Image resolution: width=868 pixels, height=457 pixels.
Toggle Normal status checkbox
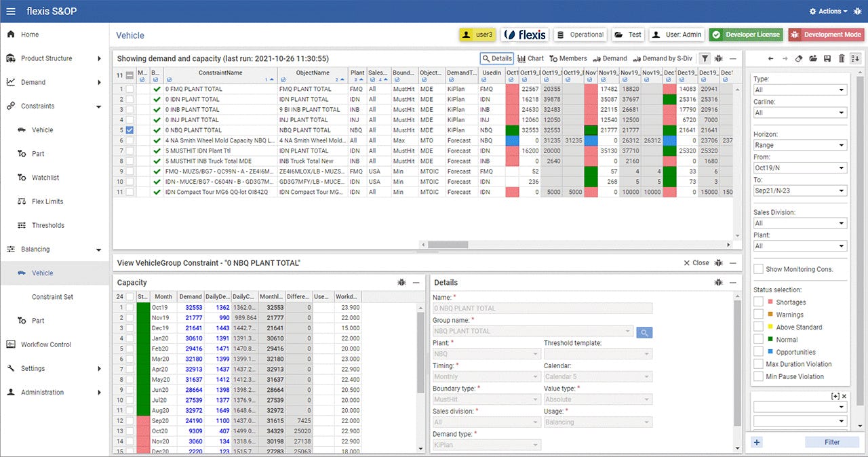[x=758, y=340]
